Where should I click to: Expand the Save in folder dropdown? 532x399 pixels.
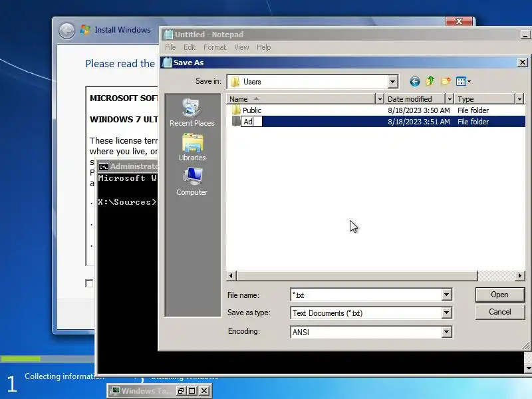pos(392,81)
